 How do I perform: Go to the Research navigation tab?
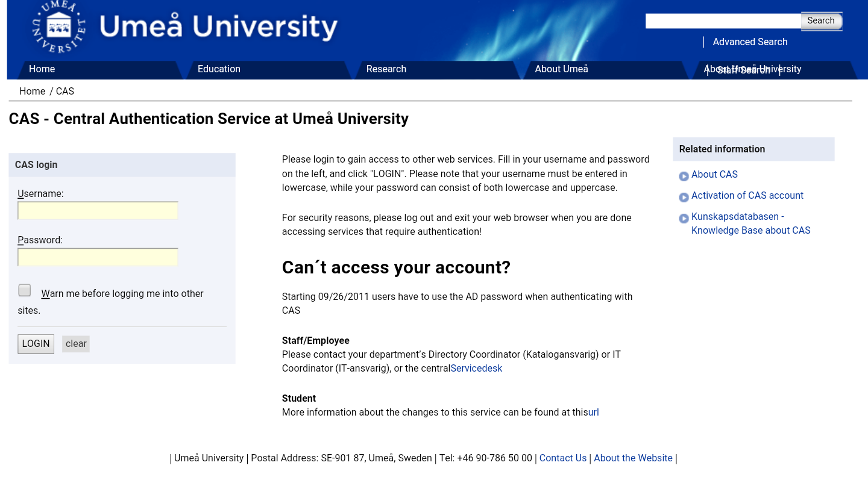pyautogui.click(x=386, y=69)
